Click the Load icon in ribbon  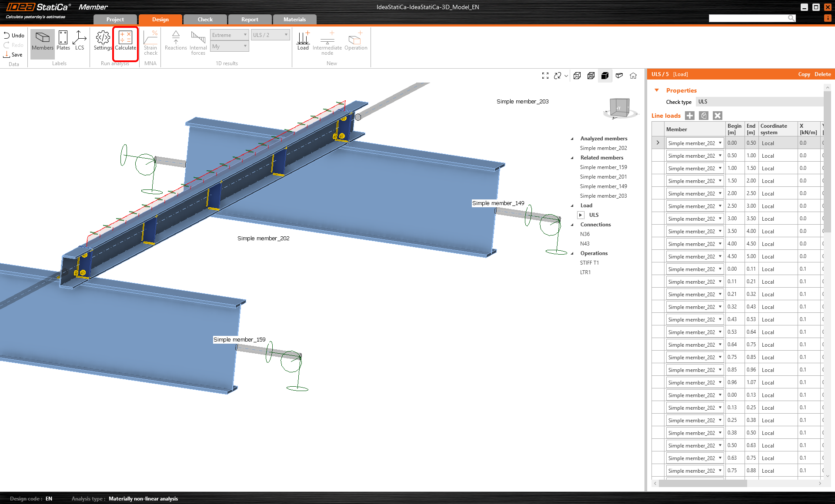(303, 41)
